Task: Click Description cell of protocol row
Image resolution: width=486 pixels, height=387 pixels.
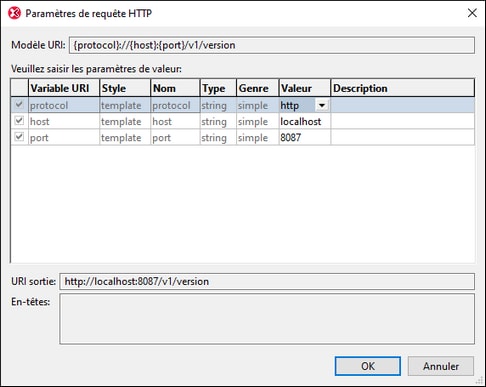Action: 403,105
